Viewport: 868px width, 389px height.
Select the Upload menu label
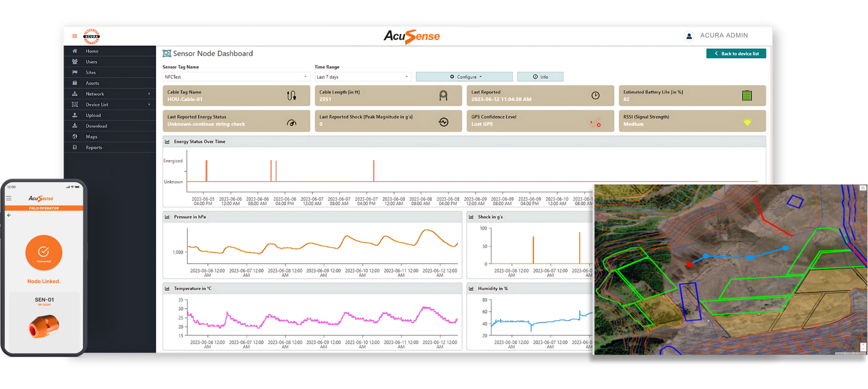93,116
